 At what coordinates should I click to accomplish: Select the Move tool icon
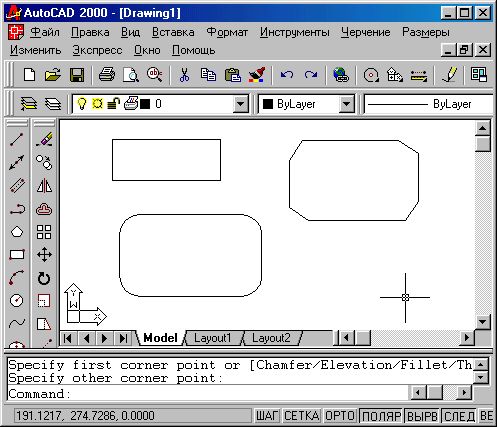pos(44,255)
